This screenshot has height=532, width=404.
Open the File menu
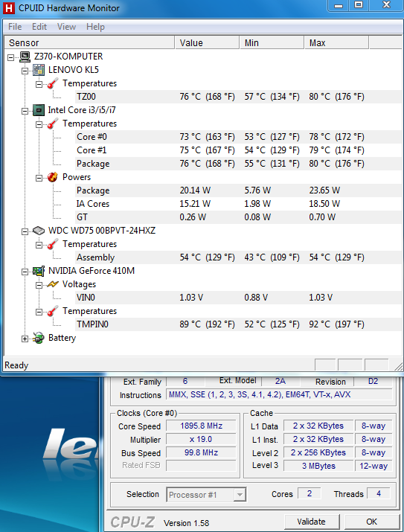(x=15, y=27)
